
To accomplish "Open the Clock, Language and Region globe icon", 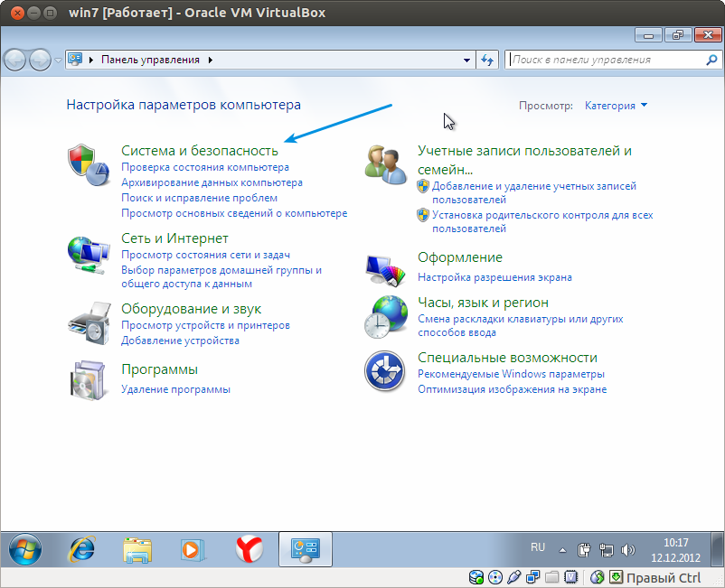I will (x=386, y=317).
